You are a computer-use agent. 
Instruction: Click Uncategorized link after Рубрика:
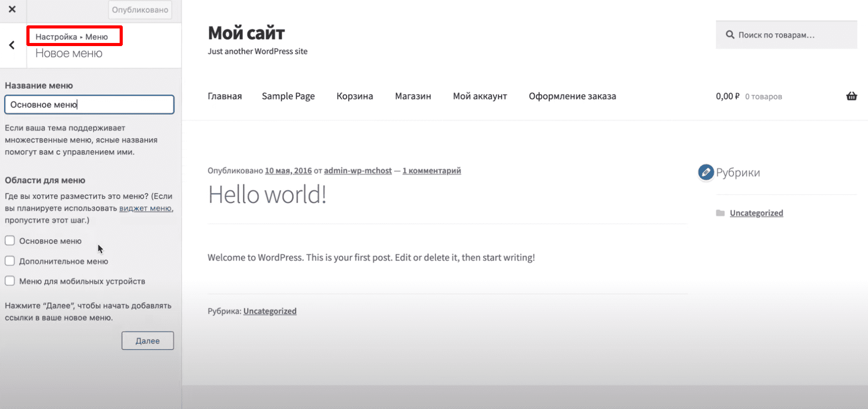click(270, 311)
